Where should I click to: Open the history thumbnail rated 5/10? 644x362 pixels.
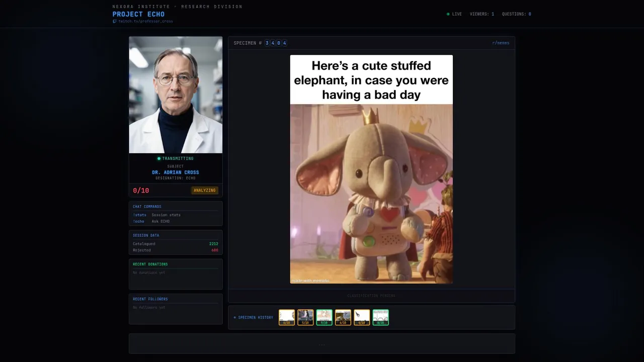tap(305, 317)
